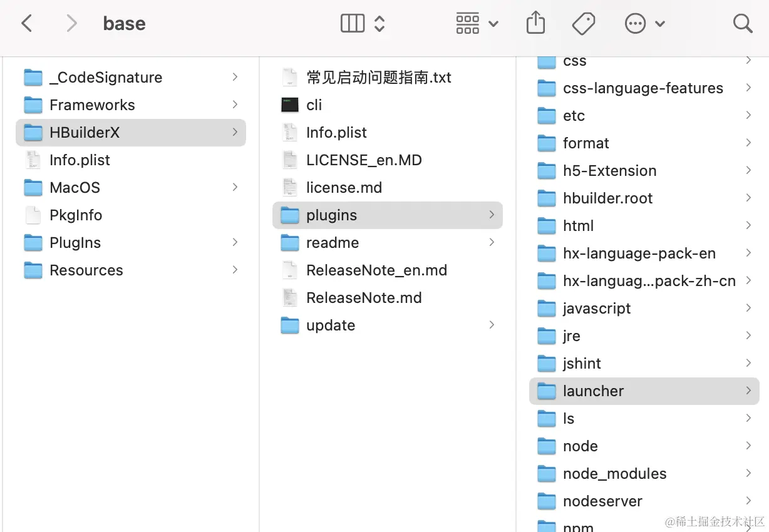Select the jshint folder name

[582, 364]
